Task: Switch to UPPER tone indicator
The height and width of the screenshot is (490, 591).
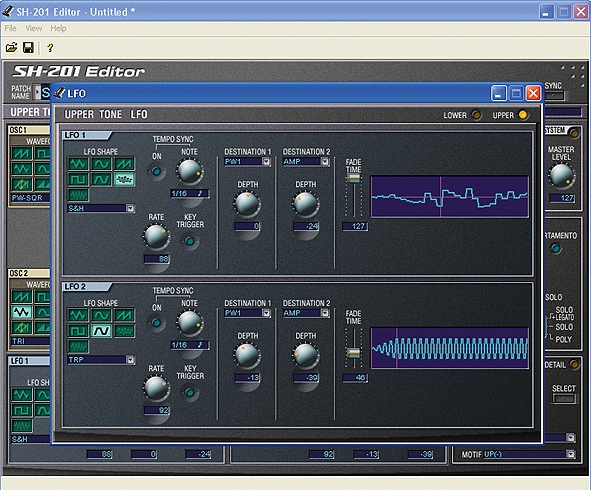Action: pyautogui.click(x=523, y=115)
